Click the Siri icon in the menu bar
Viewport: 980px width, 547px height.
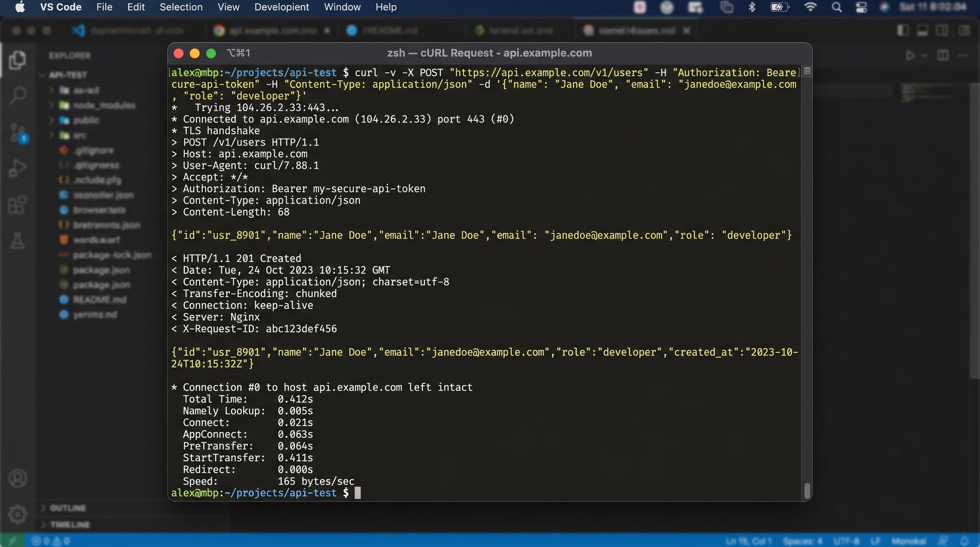[x=884, y=7]
